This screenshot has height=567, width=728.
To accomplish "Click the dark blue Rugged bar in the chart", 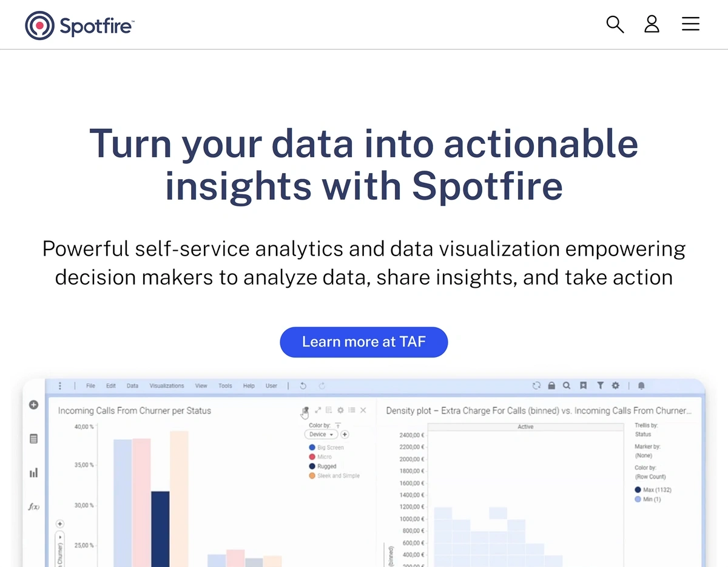I will pos(160,528).
